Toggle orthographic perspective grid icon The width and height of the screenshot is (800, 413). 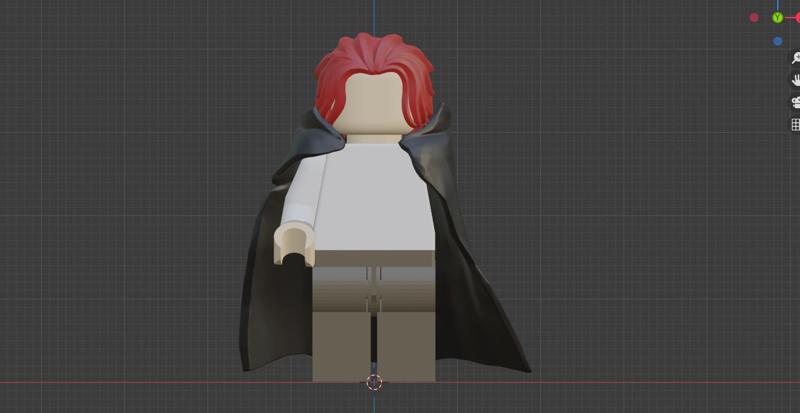click(x=795, y=125)
